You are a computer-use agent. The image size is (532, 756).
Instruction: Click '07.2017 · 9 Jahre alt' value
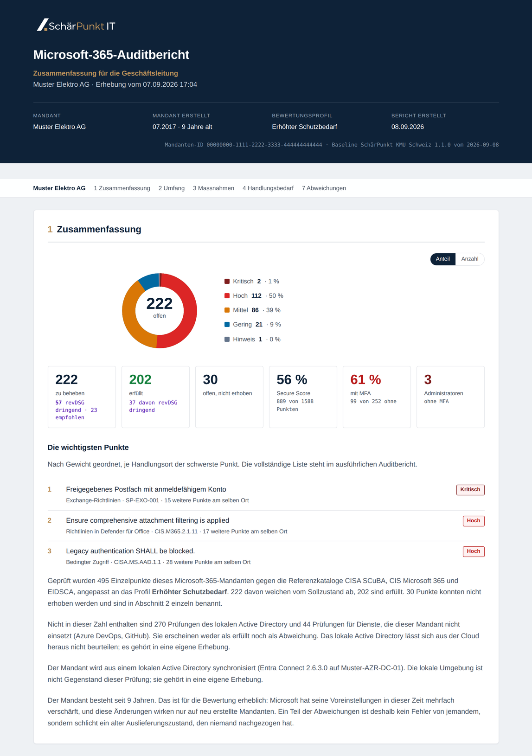click(182, 127)
